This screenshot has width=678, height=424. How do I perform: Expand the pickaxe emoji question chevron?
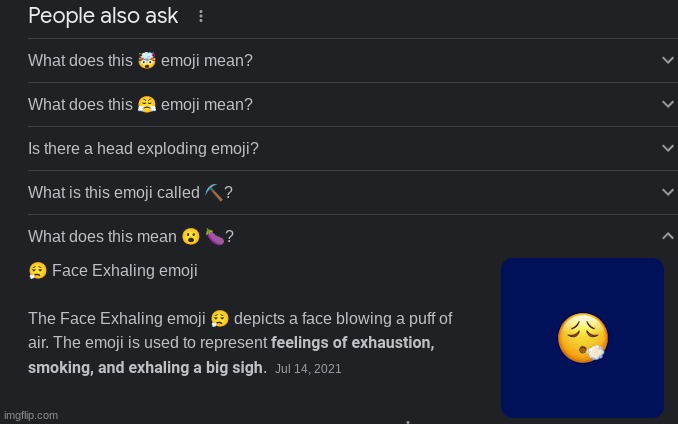(x=668, y=192)
